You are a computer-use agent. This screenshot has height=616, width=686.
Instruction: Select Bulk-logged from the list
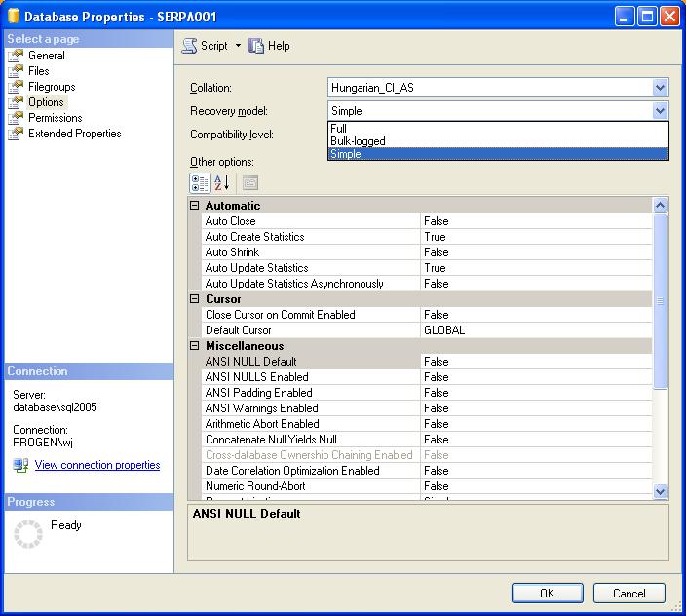point(358,141)
